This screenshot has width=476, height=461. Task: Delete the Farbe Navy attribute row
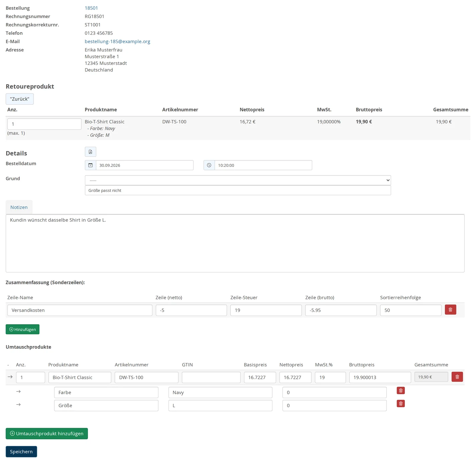(x=401, y=390)
